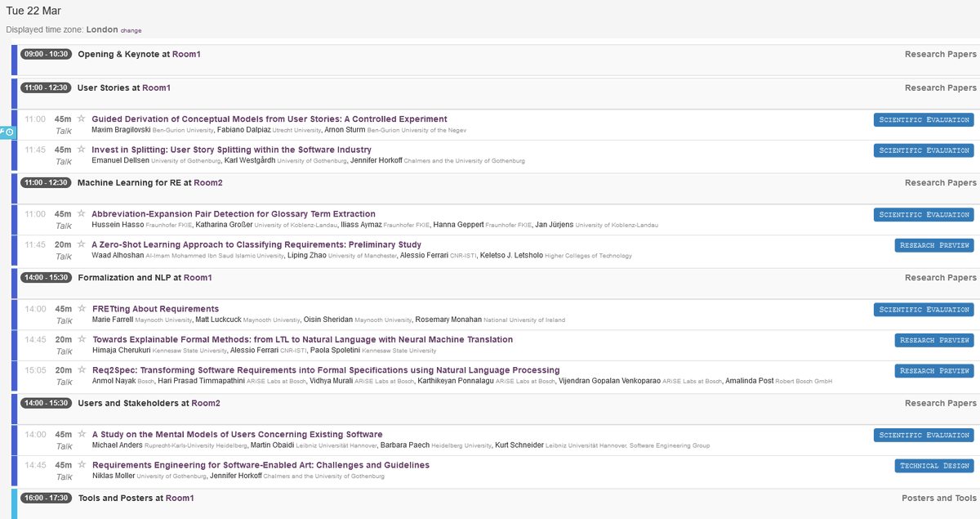980x519 pixels.
Task: Click Scientific Evaluation badge on Guided Derivation row
Action: [924, 119]
